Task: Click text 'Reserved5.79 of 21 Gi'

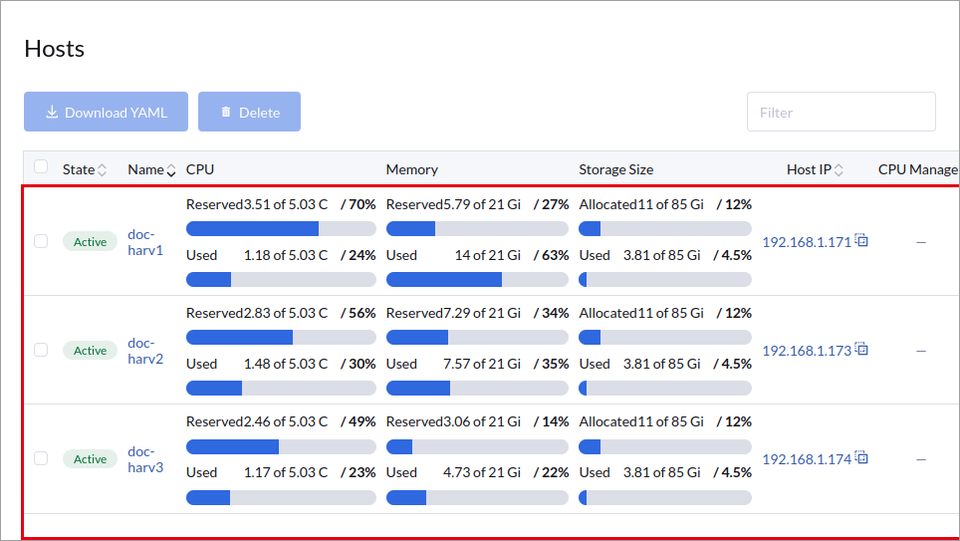Action: pyautogui.click(x=454, y=204)
